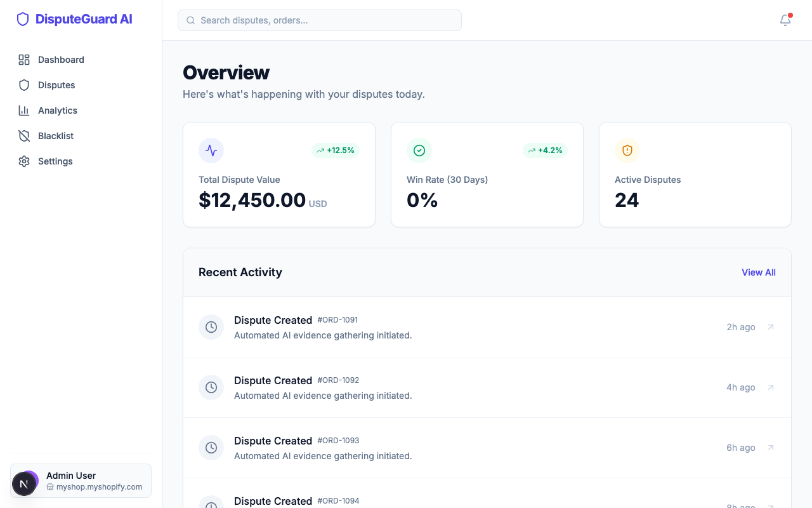Click the notification bell with red dot
Screen dimensions: 812x508
785,20
